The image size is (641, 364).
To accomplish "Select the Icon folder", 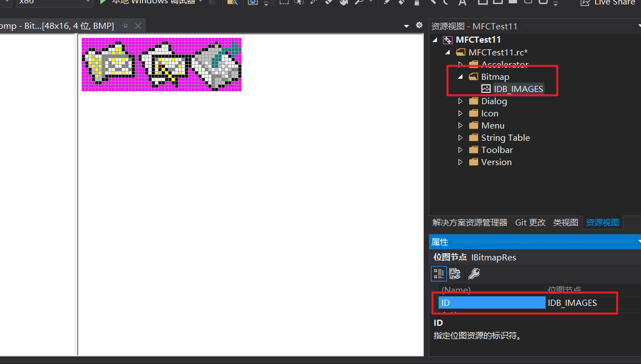I will click(489, 114).
